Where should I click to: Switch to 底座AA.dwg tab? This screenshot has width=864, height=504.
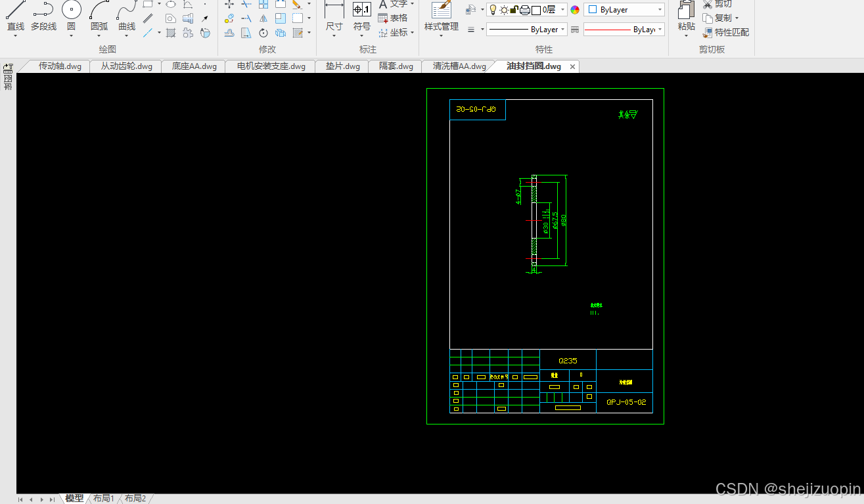(194, 66)
